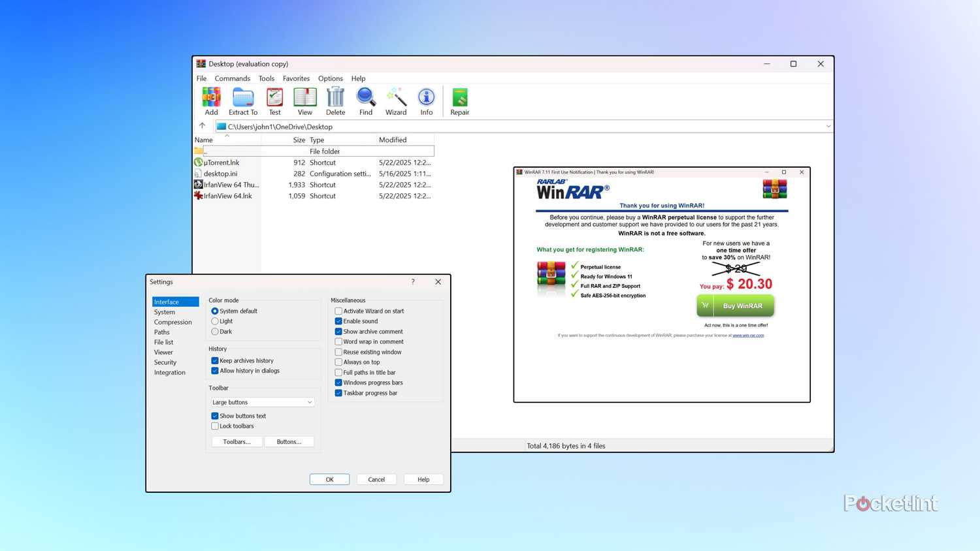Disable the Enable sound option
Viewport: 980px width, 551px height.
tap(338, 321)
